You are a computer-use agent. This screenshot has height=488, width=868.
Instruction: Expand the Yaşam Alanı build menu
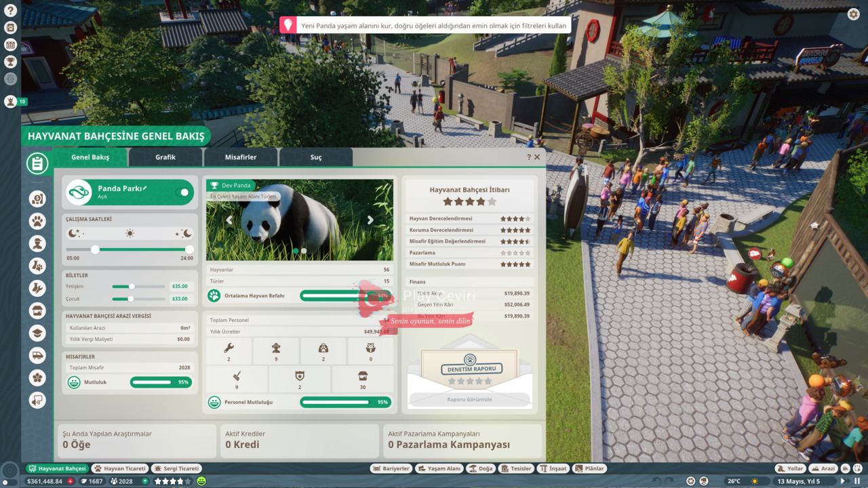439,468
